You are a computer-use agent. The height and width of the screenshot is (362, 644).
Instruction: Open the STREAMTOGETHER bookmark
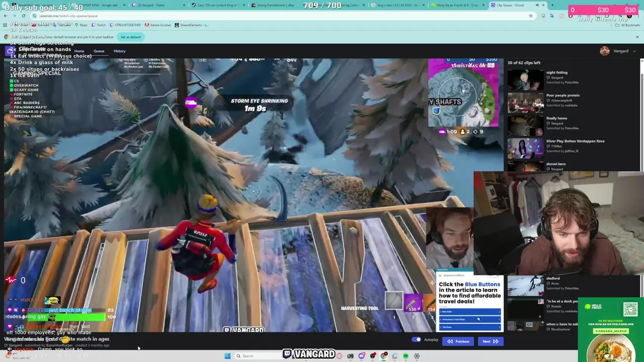pyautogui.click(x=125, y=25)
